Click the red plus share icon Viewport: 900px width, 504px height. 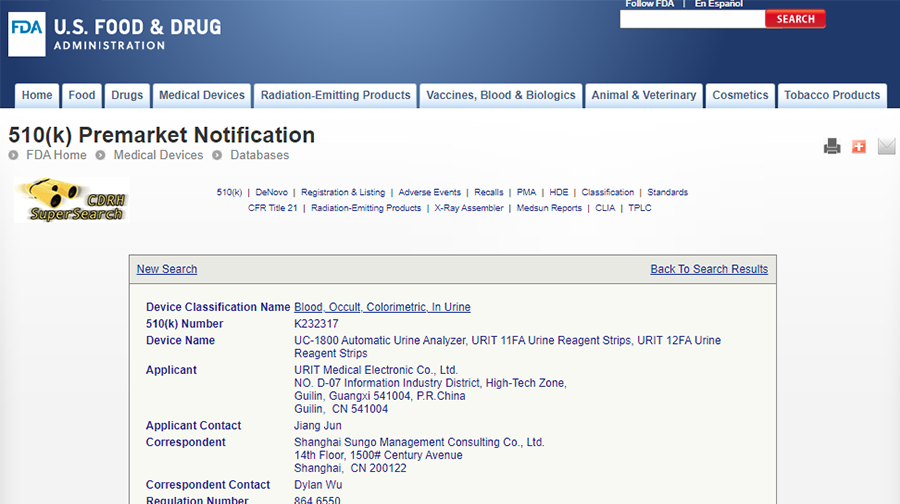(859, 147)
